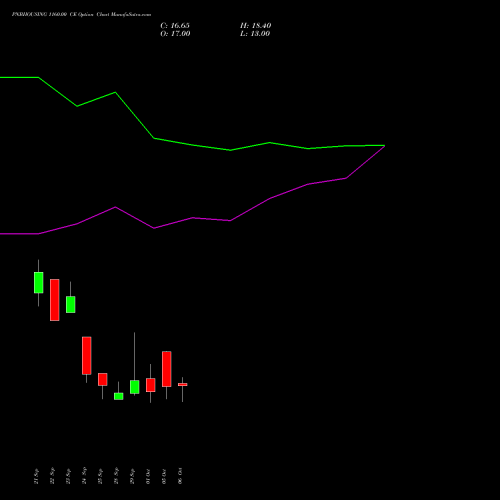
Task: Select the open value O: 17.00
Action: (175, 34)
